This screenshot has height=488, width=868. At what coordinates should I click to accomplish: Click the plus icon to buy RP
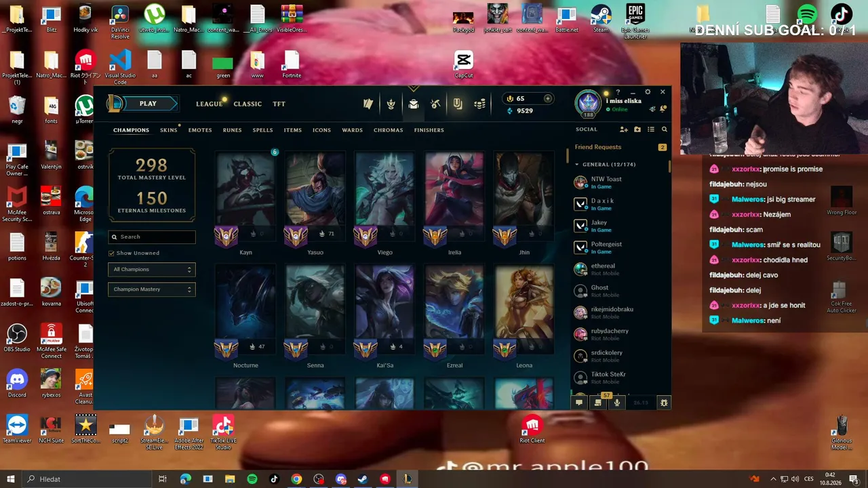pos(548,98)
